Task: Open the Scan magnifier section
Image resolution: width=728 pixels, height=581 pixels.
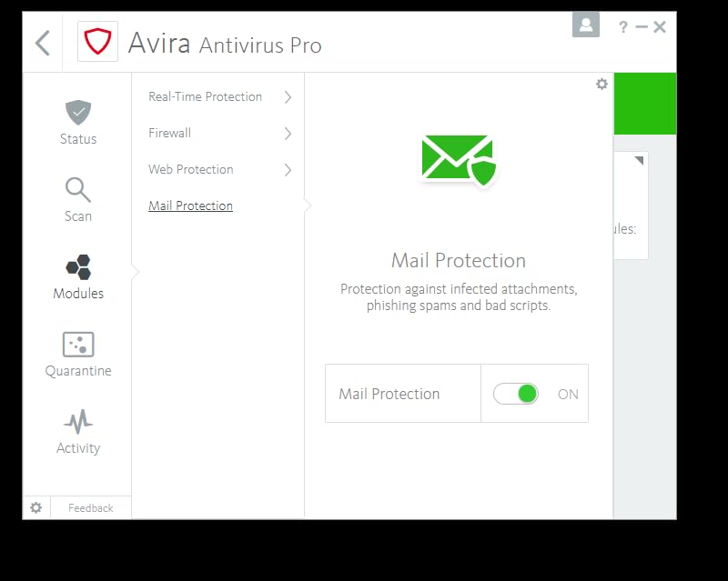Action: tap(78, 200)
